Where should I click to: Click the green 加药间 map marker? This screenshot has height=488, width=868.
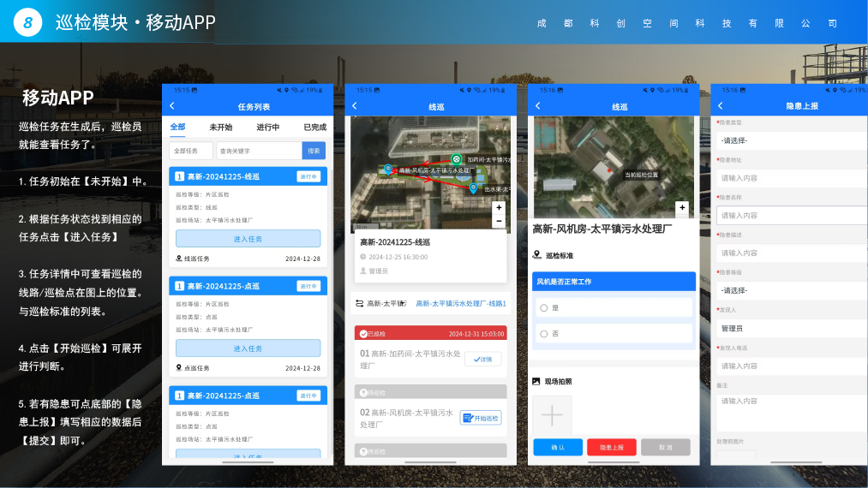pyautogui.click(x=457, y=158)
